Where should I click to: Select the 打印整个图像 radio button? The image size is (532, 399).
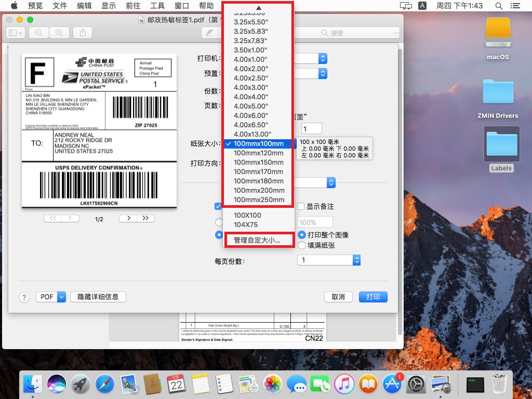point(302,235)
